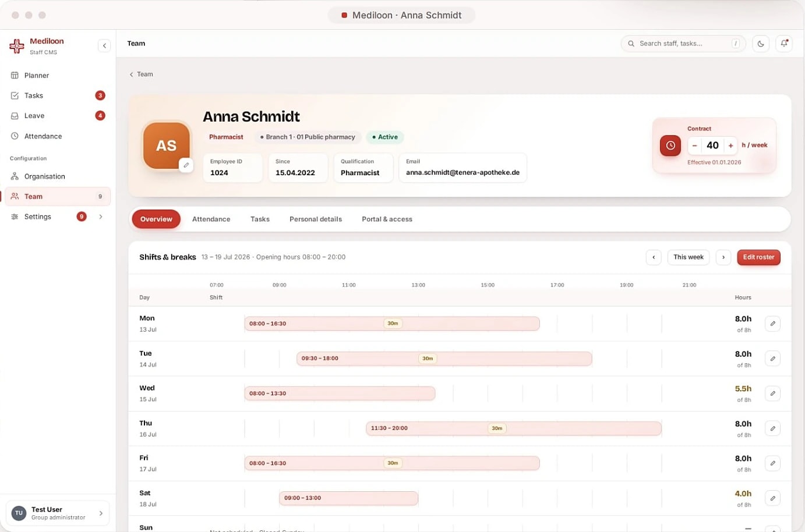The width and height of the screenshot is (805, 532).
Task: Select Team in the sidebar
Action: coord(58,197)
